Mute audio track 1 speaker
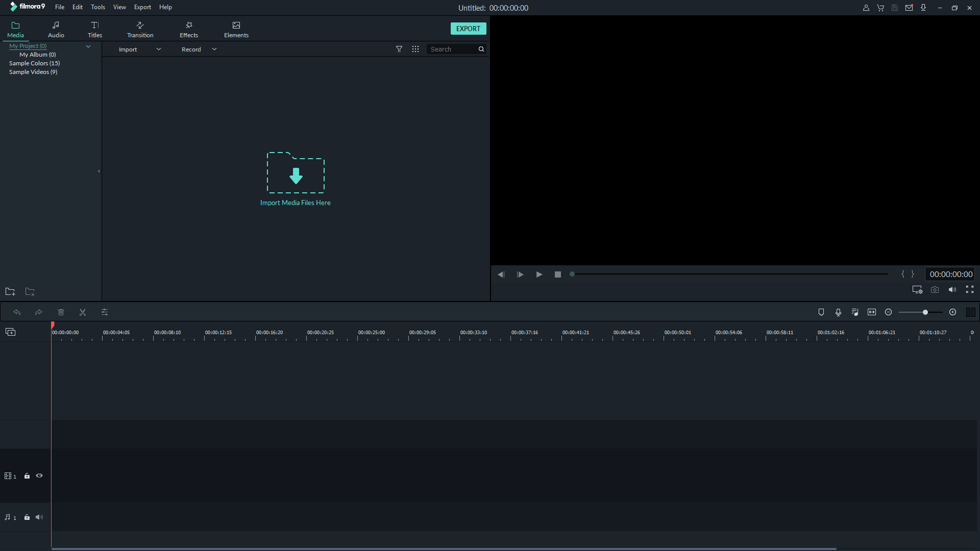Viewport: 980px width, 551px height. pyautogui.click(x=39, y=517)
